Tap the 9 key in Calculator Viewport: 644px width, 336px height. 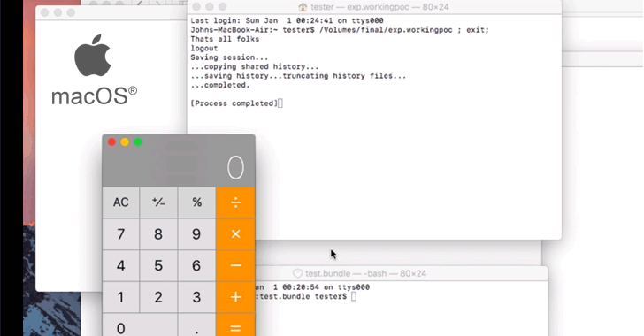click(x=196, y=234)
